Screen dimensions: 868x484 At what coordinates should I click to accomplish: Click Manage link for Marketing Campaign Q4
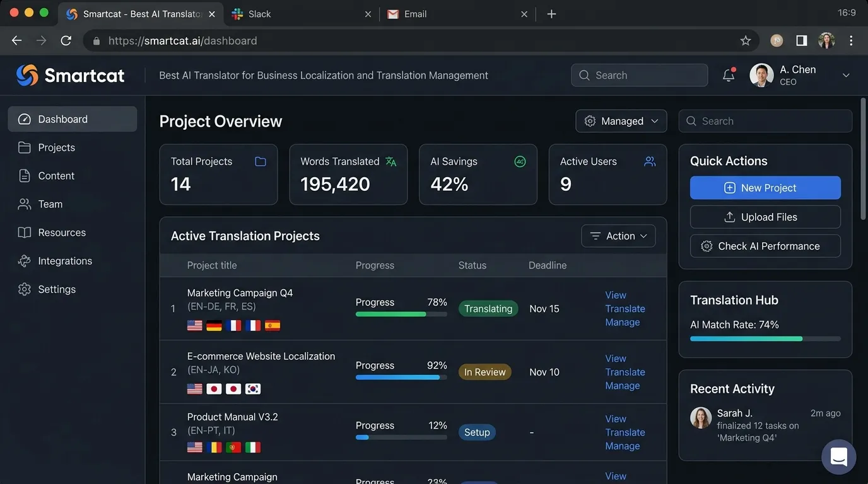click(623, 322)
